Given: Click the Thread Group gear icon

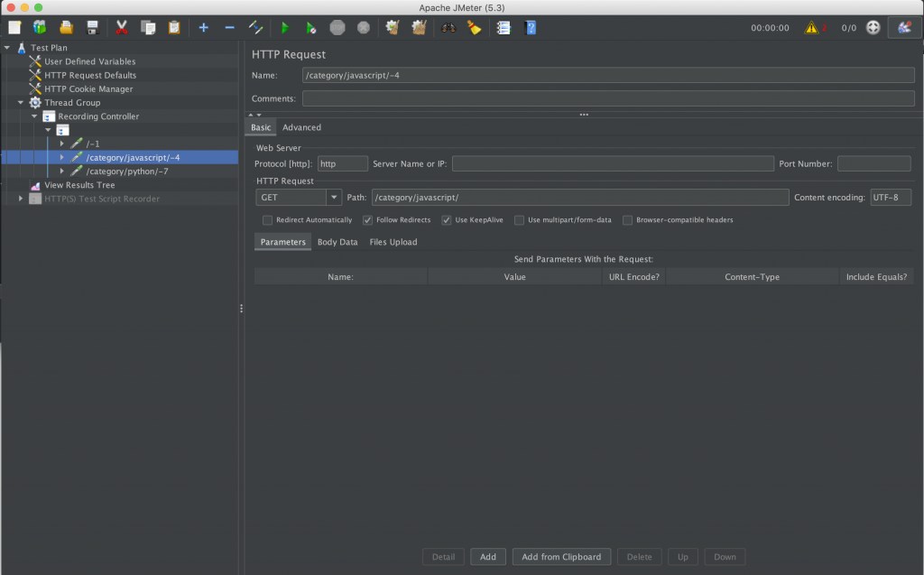Looking at the screenshot, I should pyautogui.click(x=35, y=103).
